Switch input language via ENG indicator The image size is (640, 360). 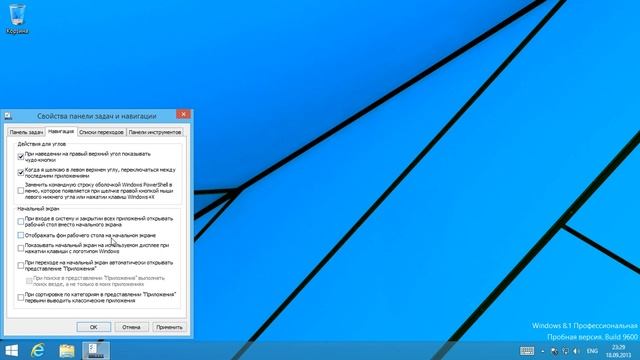click(x=593, y=351)
